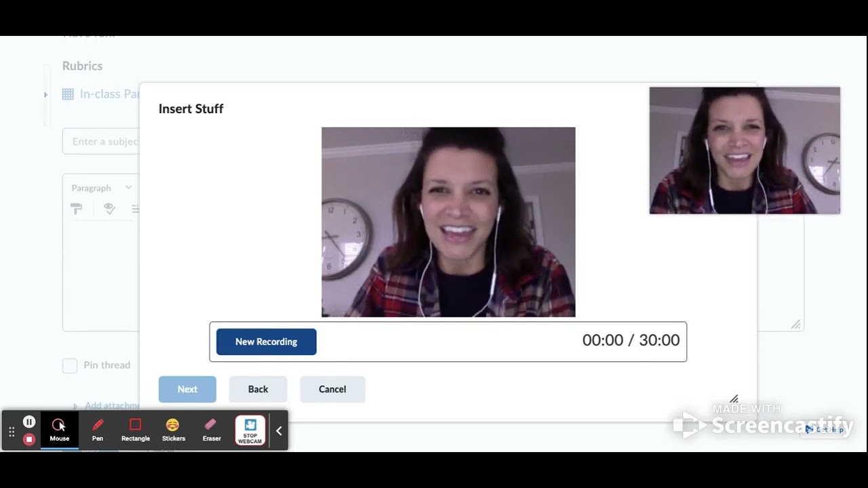
Task: Start a New Recording
Action: pyautogui.click(x=267, y=342)
